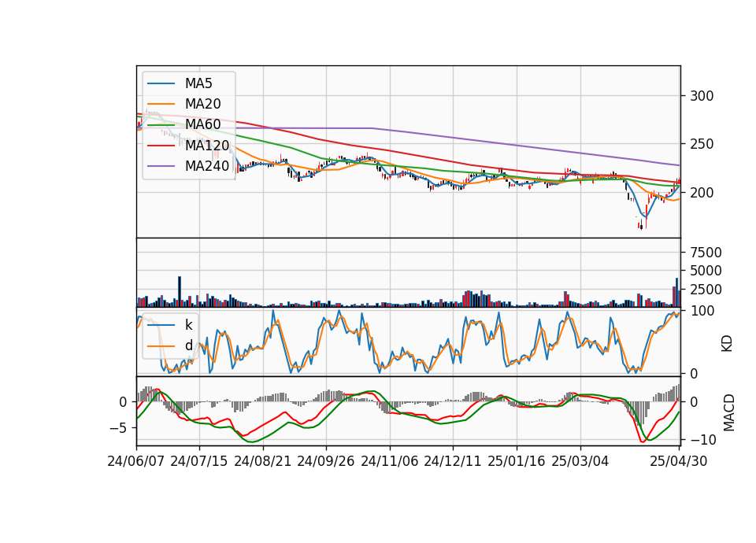Click the 25/01/16 date axis label
Viewport: 756px width, 543px height.
point(517,462)
